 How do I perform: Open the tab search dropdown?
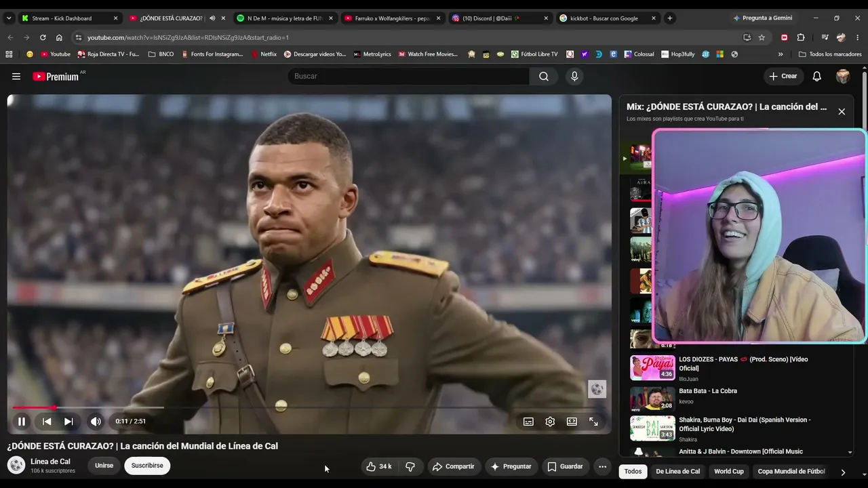[x=9, y=18]
